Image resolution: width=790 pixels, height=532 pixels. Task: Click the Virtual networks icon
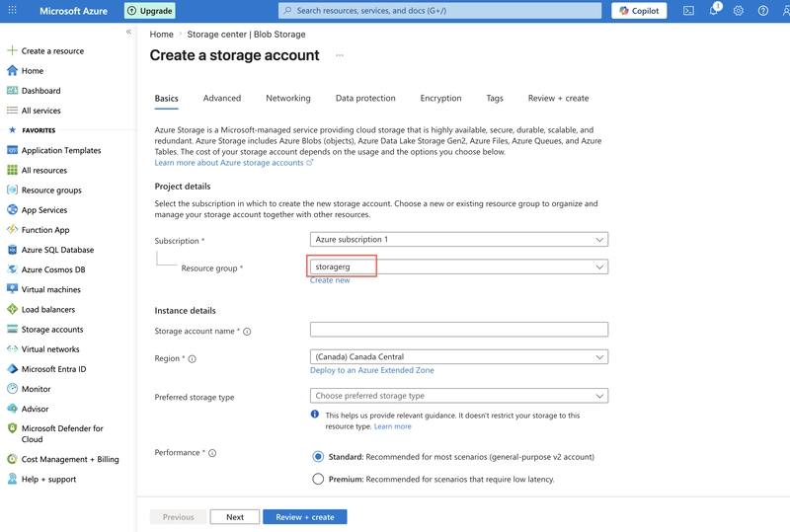pyautogui.click(x=12, y=349)
